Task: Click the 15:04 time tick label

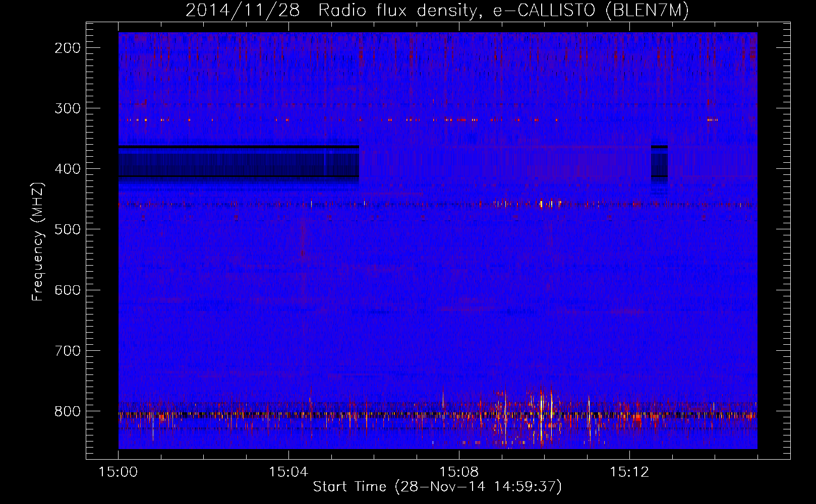Action: 288,472
